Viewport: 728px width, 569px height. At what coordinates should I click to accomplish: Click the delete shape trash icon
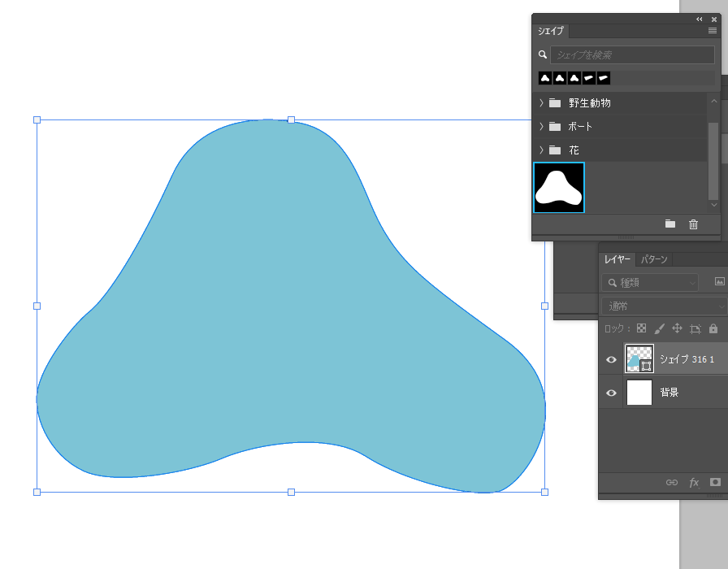(693, 224)
